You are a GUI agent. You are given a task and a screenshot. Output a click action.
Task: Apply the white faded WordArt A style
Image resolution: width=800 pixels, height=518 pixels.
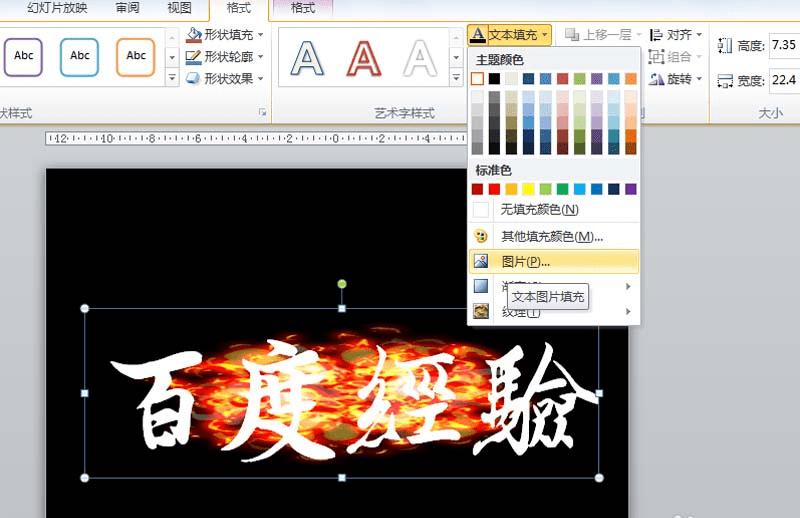[420, 58]
